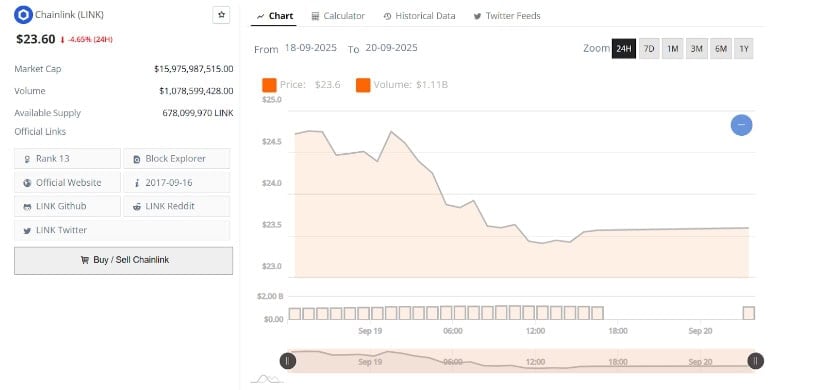The width and height of the screenshot is (825, 390).
Task: Click the From date field 18-09-2025
Action: pyautogui.click(x=310, y=48)
